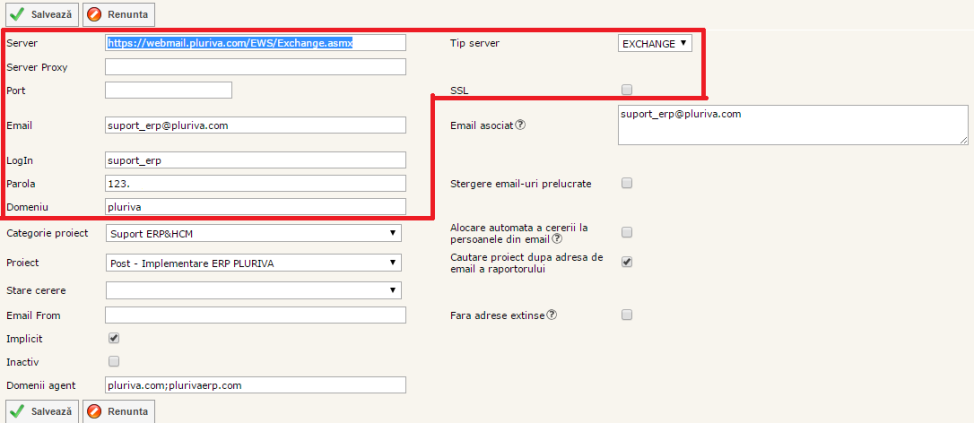Click into the Server Proxy field
The height and width of the screenshot is (423, 974).
coord(255,67)
